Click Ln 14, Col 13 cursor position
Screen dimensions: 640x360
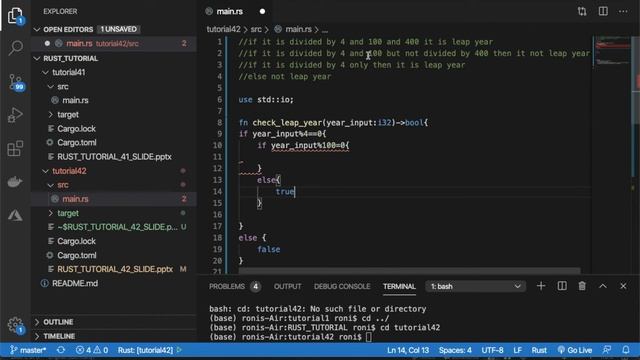coord(408,350)
